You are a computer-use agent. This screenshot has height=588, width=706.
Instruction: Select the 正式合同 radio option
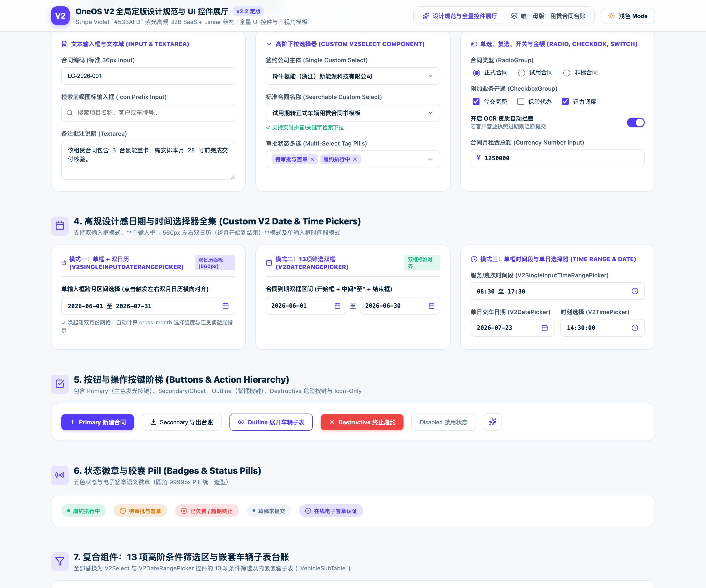[476, 73]
